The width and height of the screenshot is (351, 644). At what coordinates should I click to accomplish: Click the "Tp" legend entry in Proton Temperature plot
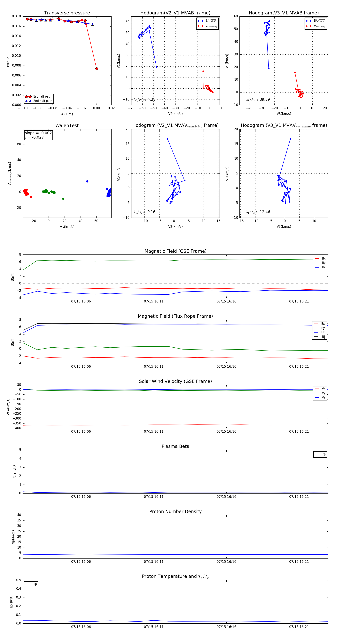[31, 584]
